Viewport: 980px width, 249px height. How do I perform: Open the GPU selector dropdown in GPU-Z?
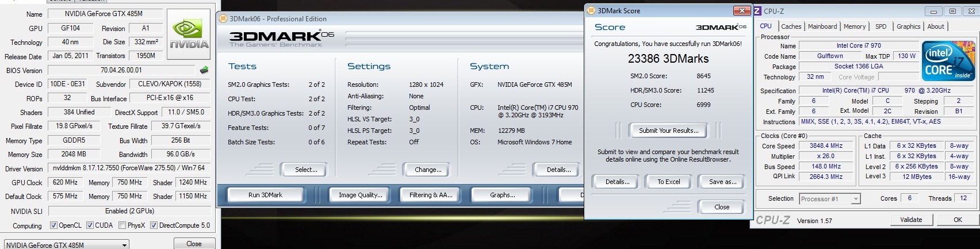pyautogui.click(x=66, y=244)
